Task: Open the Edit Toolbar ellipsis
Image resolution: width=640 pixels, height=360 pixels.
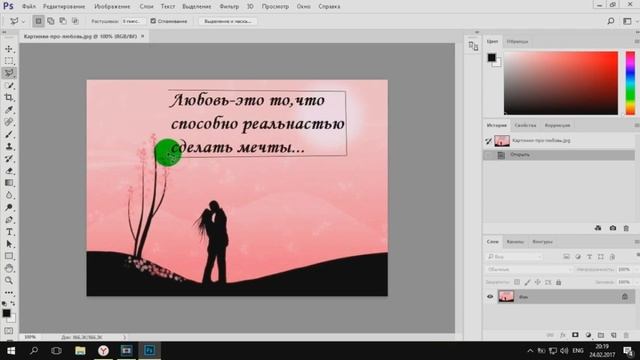Action: 9,293
